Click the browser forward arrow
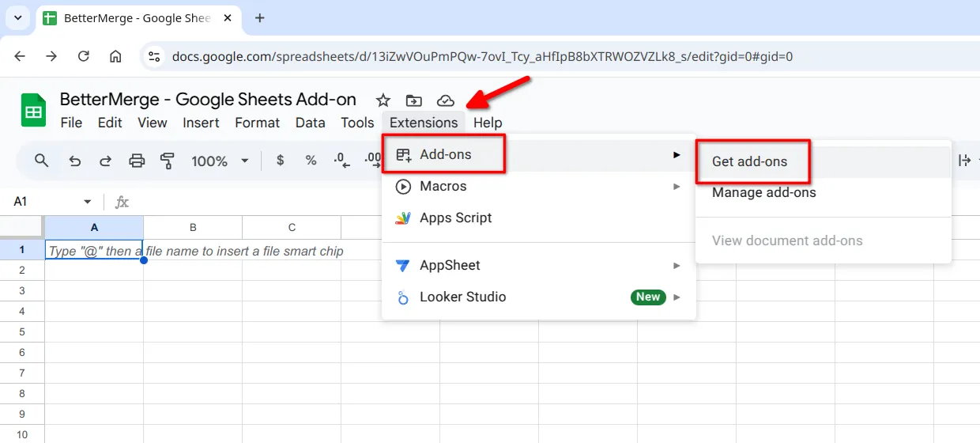This screenshot has height=443, width=980. click(x=51, y=56)
